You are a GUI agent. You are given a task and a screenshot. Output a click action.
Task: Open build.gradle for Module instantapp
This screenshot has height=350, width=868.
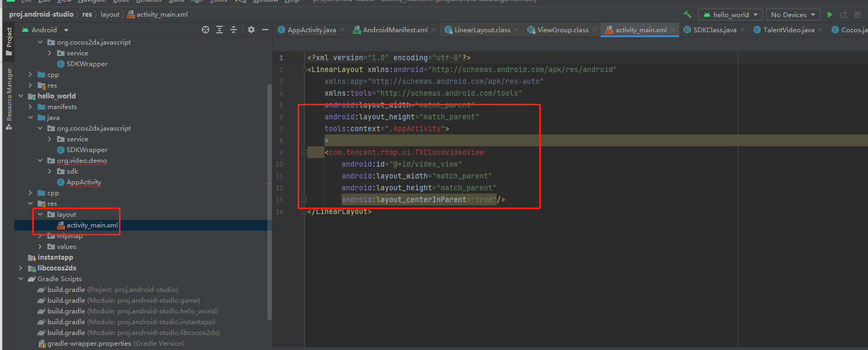tap(131, 322)
